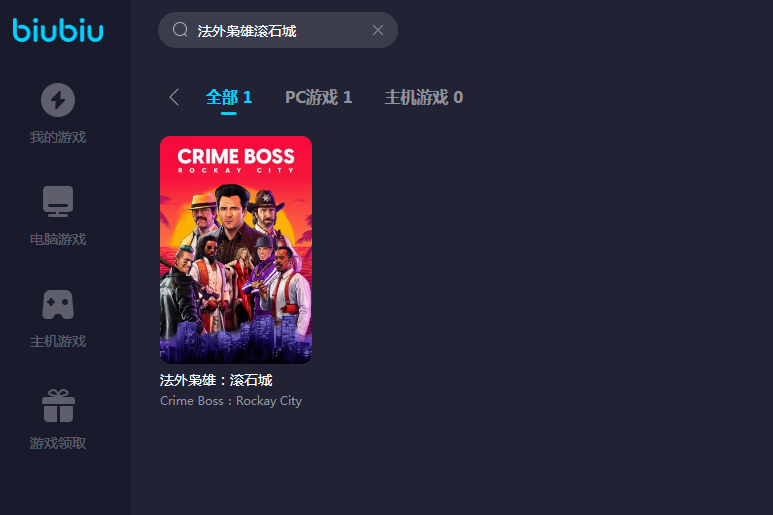Open My Games lightning icon
The width and height of the screenshot is (773, 515).
click(58, 100)
